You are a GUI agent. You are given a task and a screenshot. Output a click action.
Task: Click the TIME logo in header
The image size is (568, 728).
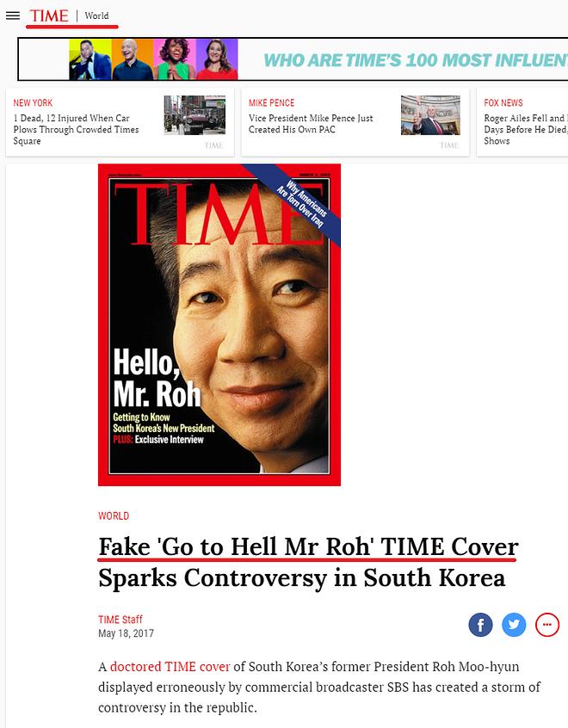pyautogui.click(x=49, y=15)
